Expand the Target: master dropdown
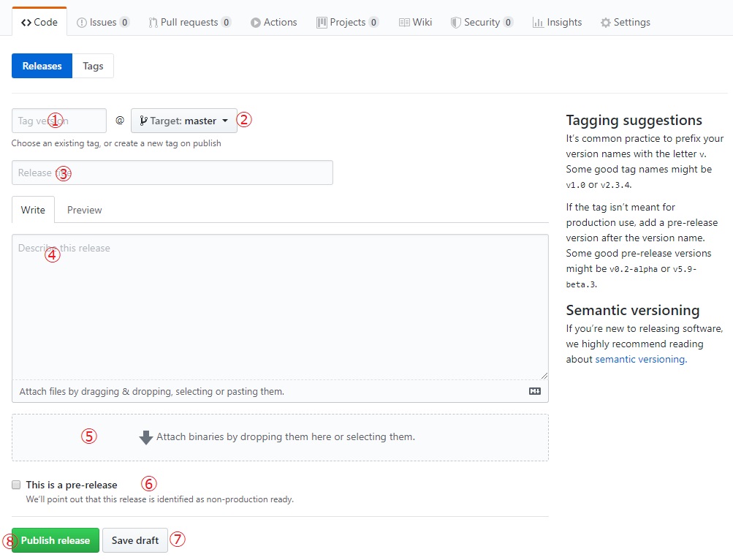733x560 pixels. [184, 121]
